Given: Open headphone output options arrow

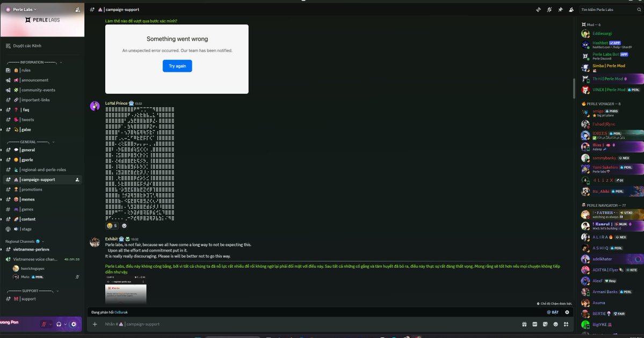Looking at the screenshot, I should [x=66, y=324].
